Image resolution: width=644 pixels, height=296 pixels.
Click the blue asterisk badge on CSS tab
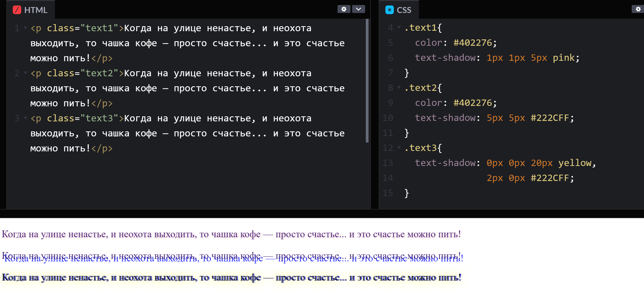pyautogui.click(x=389, y=10)
